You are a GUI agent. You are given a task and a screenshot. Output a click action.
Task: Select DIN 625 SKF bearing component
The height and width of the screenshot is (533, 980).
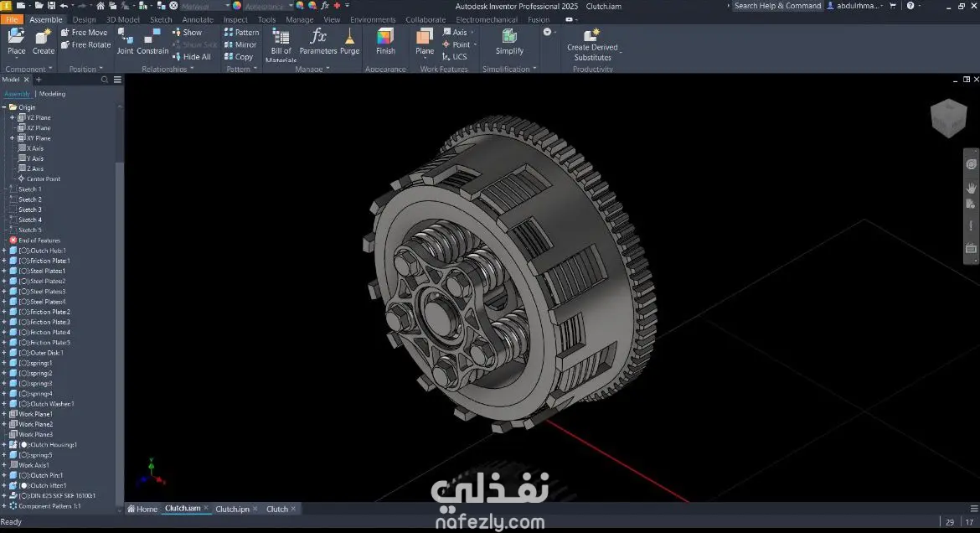(53, 495)
